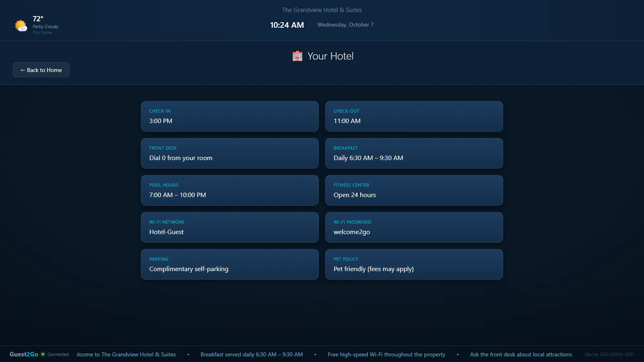This screenshot has width=644, height=362.
Task: Click ticker text 'Breakfast served daily 6:30 AM – 9:30 AM'
Action: click(252, 354)
